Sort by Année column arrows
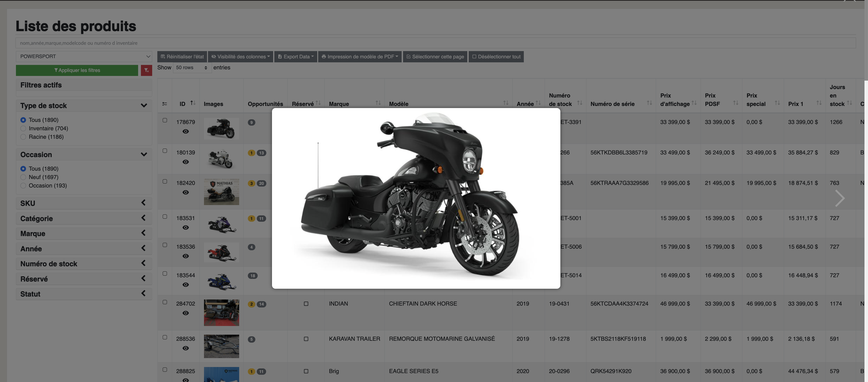 click(538, 103)
